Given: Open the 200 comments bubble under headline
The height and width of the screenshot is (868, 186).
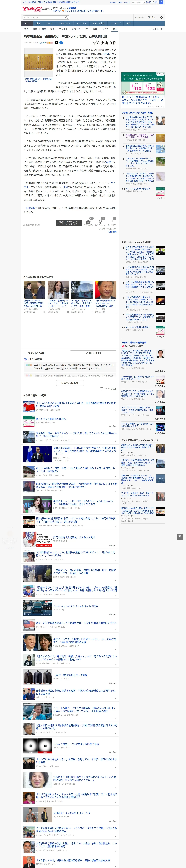Looking at the screenshot, I should tap(43, 43).
